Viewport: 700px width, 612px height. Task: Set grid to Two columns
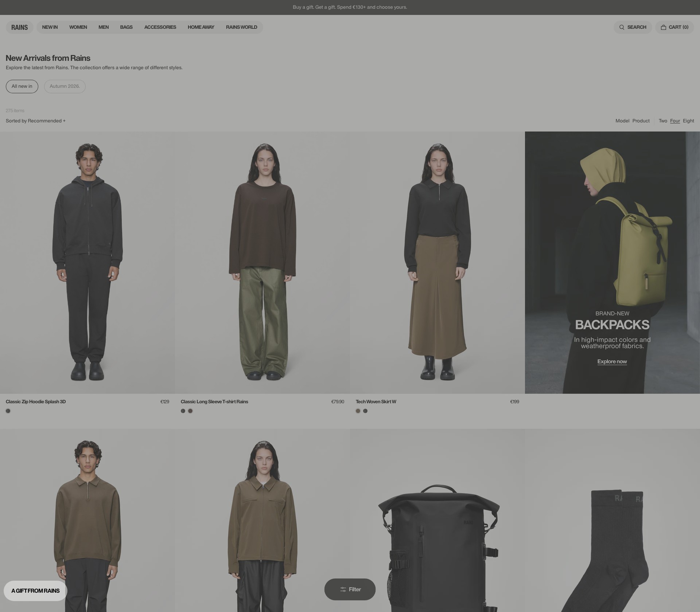coord(663,121)
